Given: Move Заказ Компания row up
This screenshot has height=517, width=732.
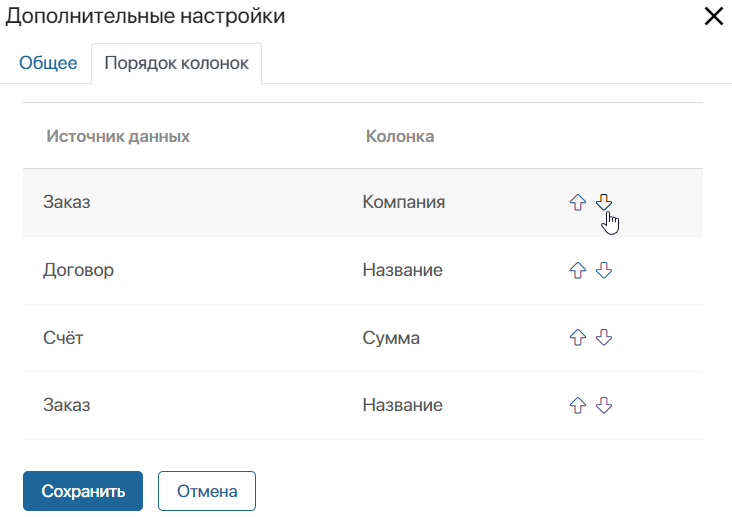Looking at the screenshot, I should coord(577,202).
